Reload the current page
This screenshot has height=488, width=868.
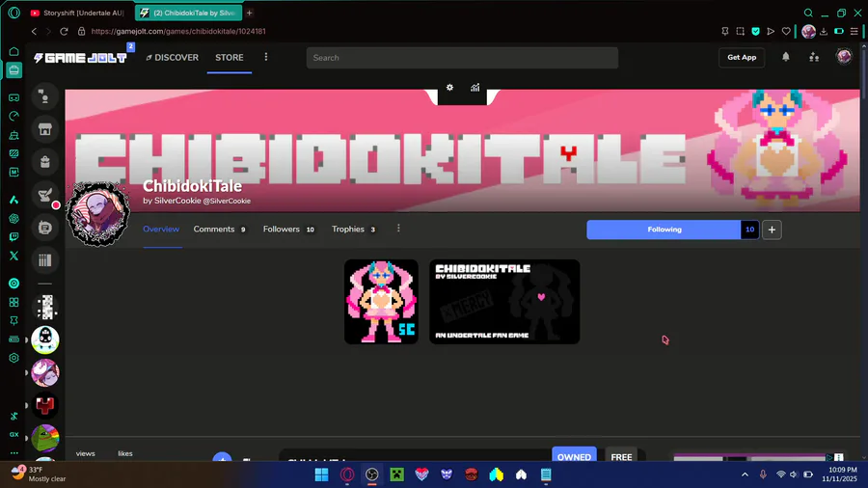(x=64, y=32)
